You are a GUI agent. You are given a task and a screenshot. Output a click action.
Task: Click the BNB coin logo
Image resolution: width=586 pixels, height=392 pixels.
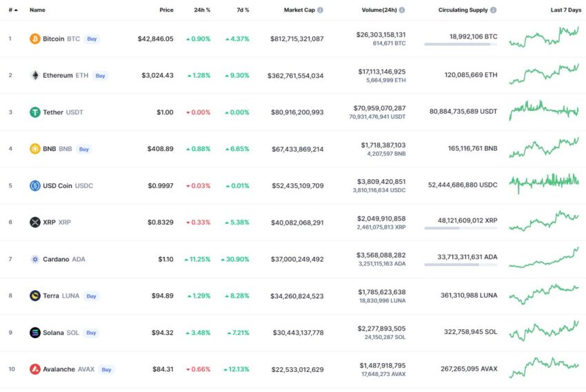point(34,149)
